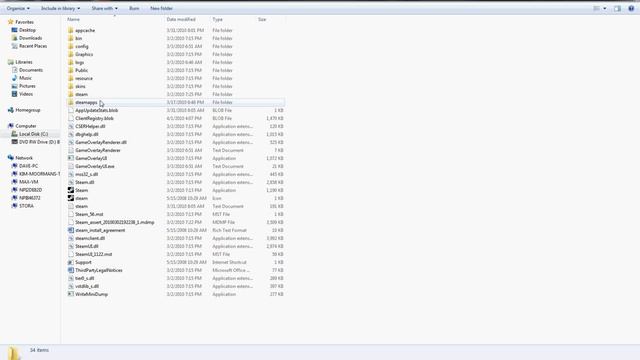Image resolution: width=640 pixels, height=360 pixels.
Task: Click the Local Disk (C:) drive icon
Action: tap(15, 134)
